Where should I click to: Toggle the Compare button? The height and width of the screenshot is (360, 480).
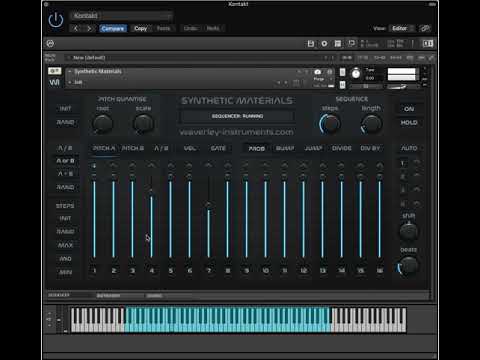coord(113,28)
